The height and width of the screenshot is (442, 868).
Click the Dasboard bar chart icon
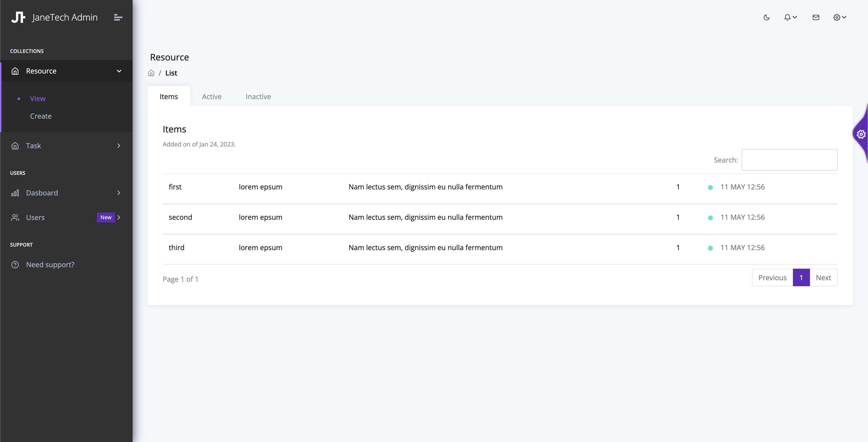click(15, 193)
